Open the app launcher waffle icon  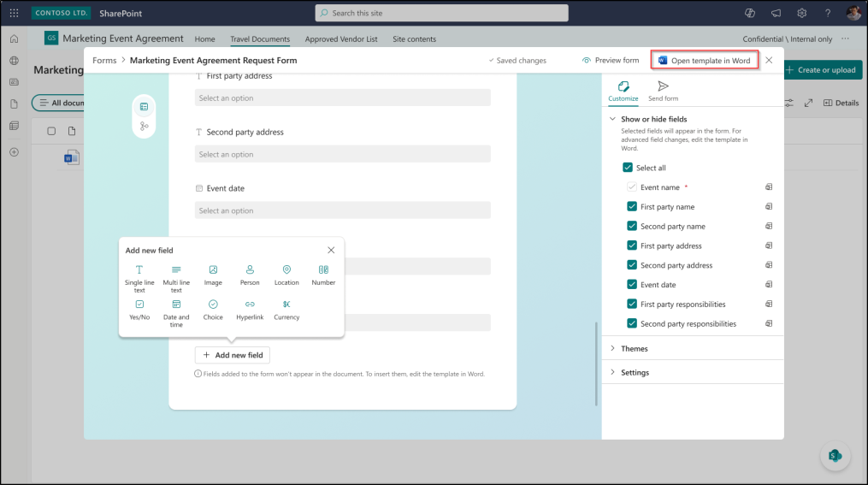coord(14,13)
